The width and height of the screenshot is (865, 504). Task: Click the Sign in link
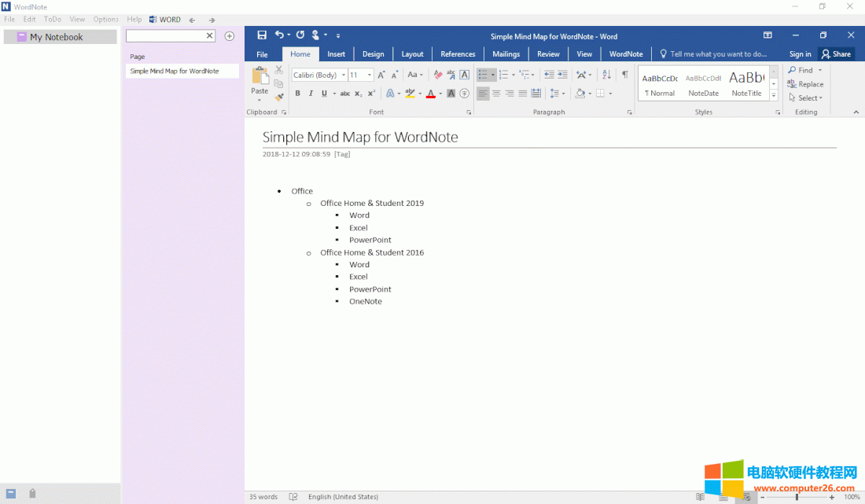coord(800,54)
